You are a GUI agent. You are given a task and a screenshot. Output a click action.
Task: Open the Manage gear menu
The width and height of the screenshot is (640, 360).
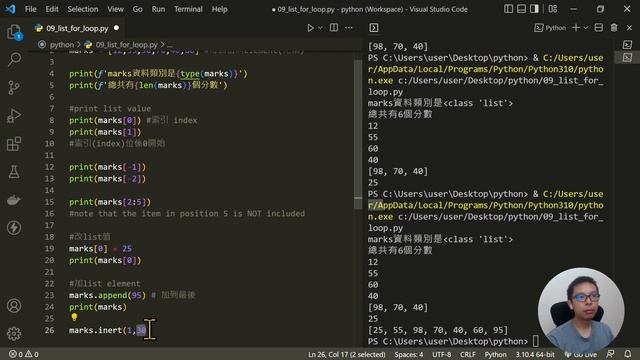coord(14,333)
